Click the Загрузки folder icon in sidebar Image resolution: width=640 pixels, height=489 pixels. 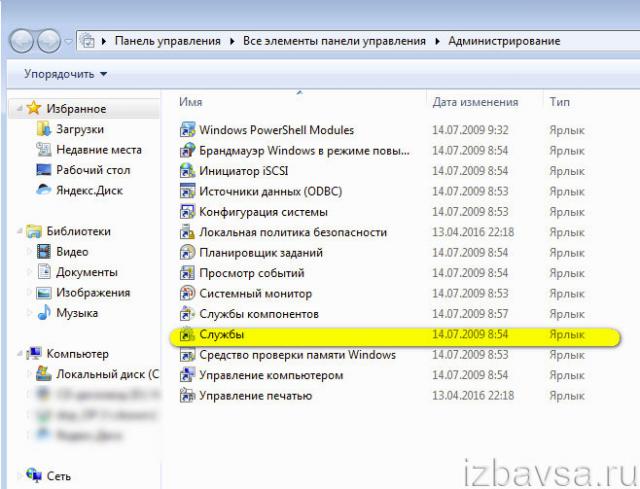[44, 129]
